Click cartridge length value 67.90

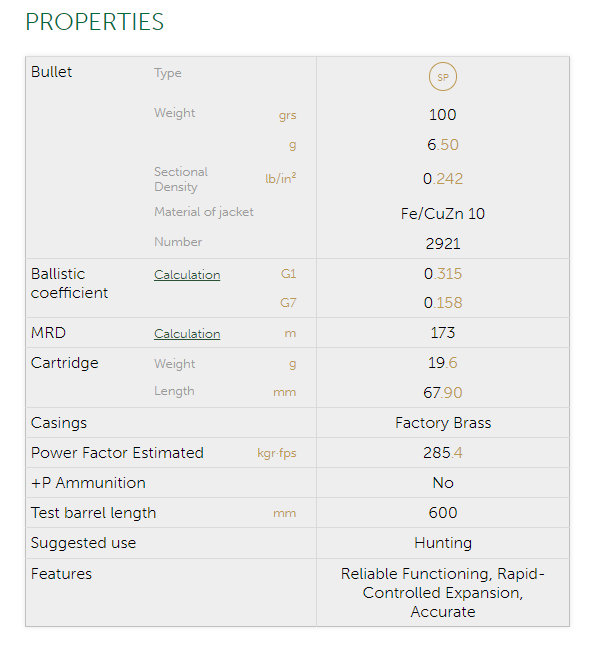pyautogui.click(x=442, y=393)
